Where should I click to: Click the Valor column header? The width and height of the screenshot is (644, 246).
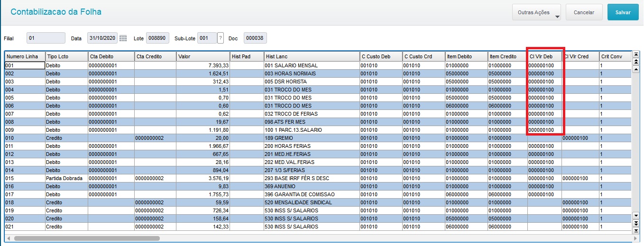(203, 56)
